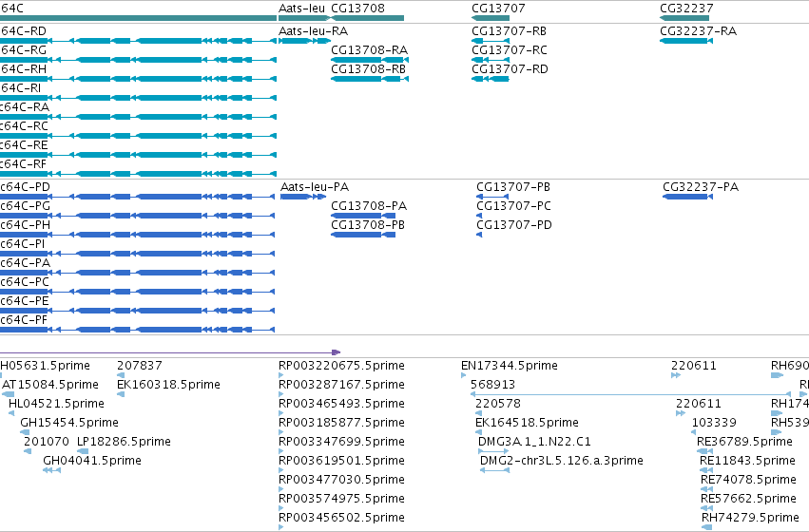Click the c64C-PD protein label
This screenshot has width=809, height=532.
(x=26, y=186)
